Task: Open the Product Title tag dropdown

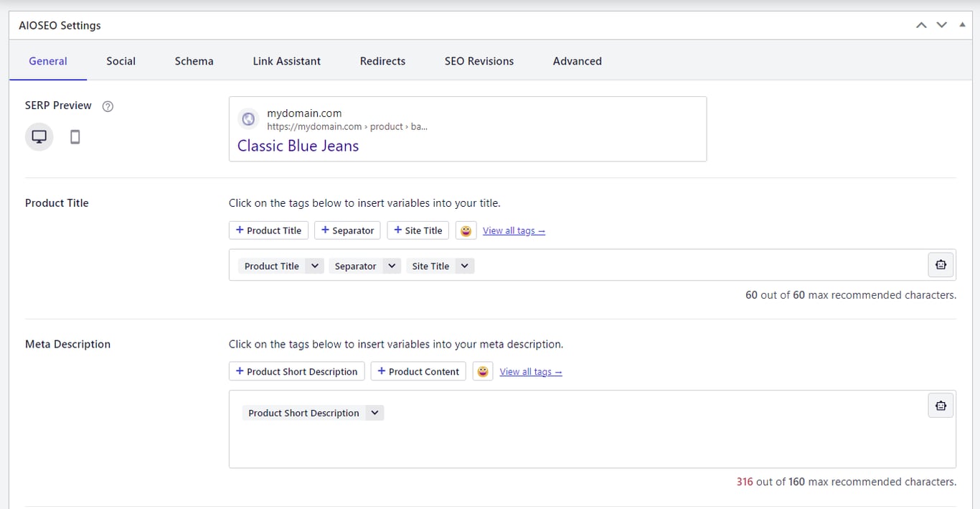Action: (x=314, y=266)
